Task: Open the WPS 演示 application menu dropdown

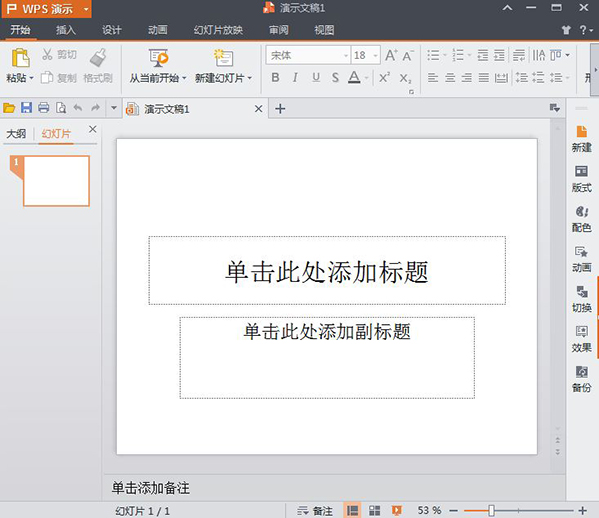Action: point(86,9)
